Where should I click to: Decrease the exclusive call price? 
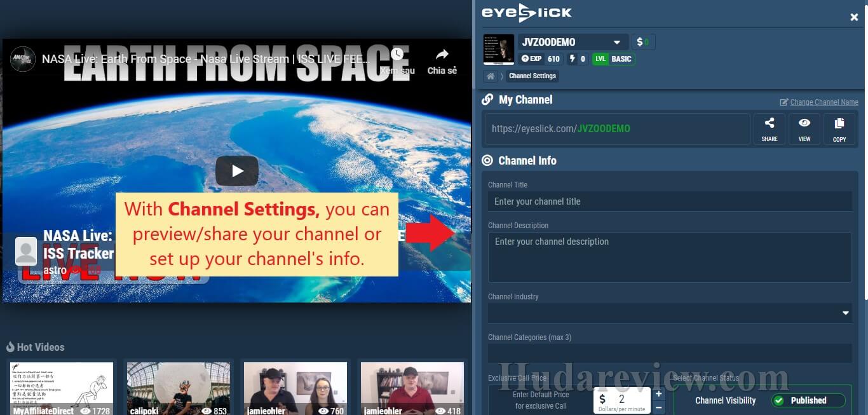click(x=659, y=407)
